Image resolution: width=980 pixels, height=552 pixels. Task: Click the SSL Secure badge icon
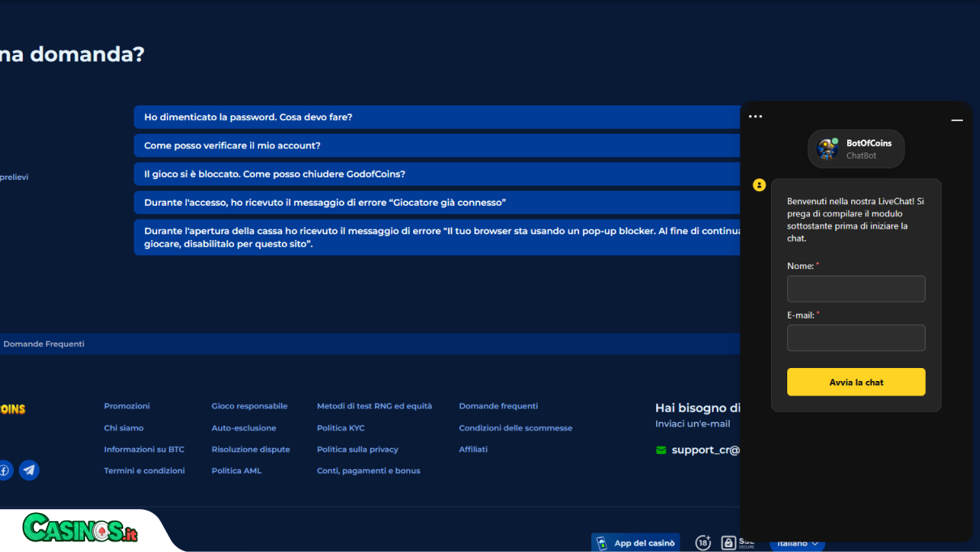click(x=737, y=542)
